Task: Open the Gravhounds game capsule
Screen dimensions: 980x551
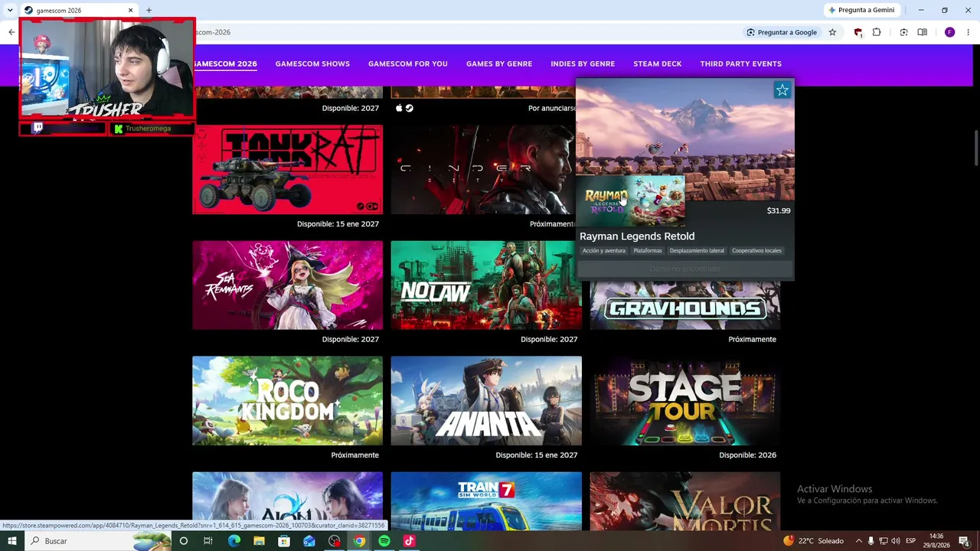Action: 685,306
